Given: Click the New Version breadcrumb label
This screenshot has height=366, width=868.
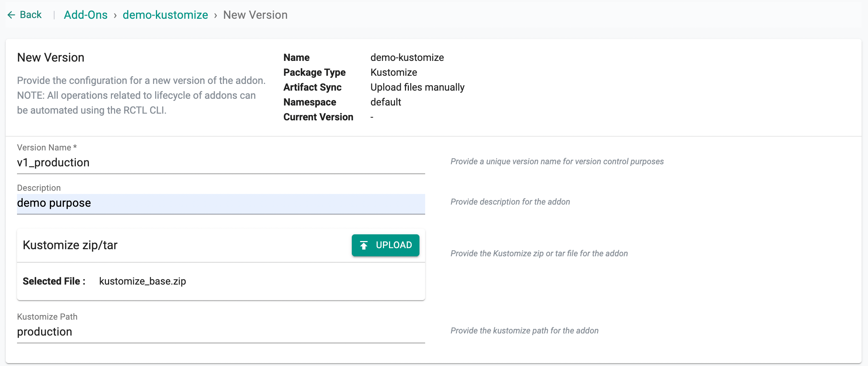Looking at the screenshot, I should point(255,15).
